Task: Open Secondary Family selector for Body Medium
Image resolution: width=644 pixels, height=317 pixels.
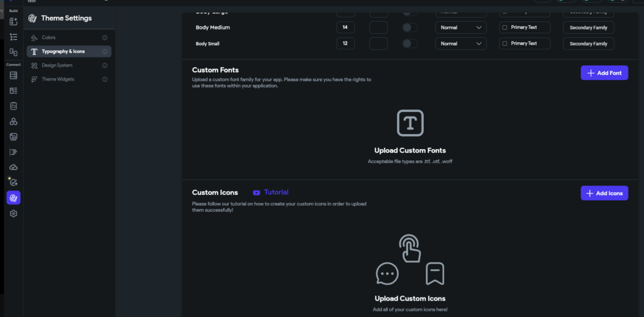Action: tap(588, 28)
